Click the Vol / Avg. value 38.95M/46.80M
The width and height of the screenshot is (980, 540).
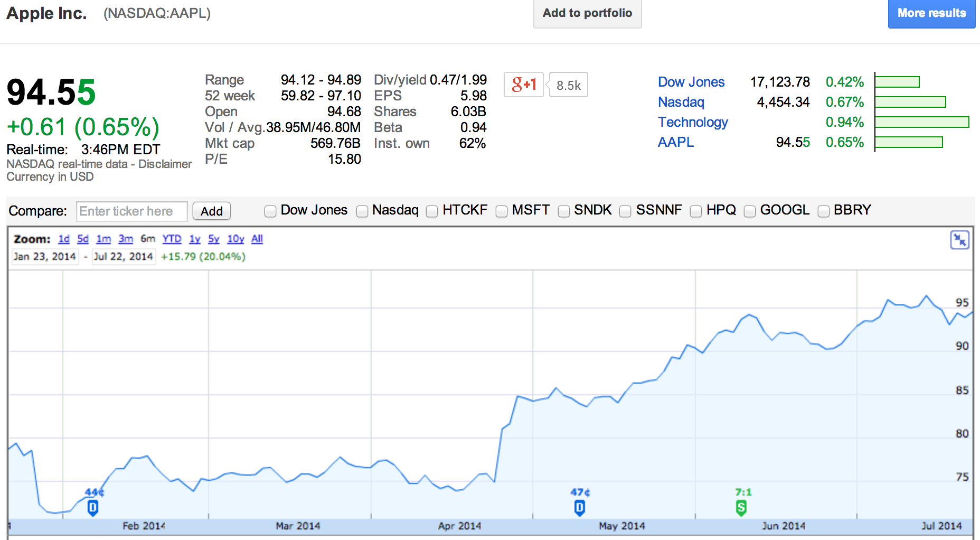[x=314, y=127]
